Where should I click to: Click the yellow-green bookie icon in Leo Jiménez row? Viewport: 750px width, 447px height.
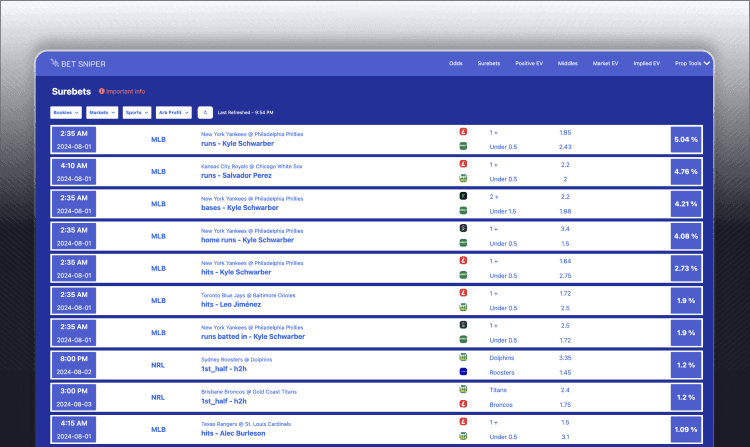point(463,307)
